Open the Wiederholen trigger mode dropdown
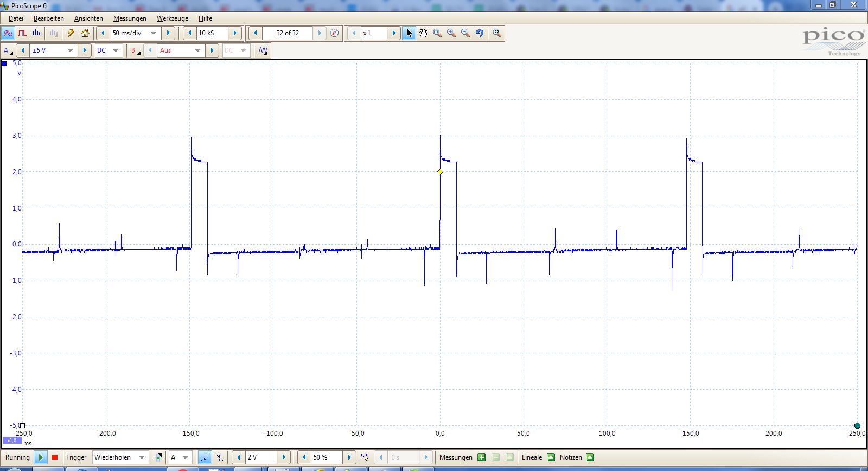 click(x=142, y=457)
